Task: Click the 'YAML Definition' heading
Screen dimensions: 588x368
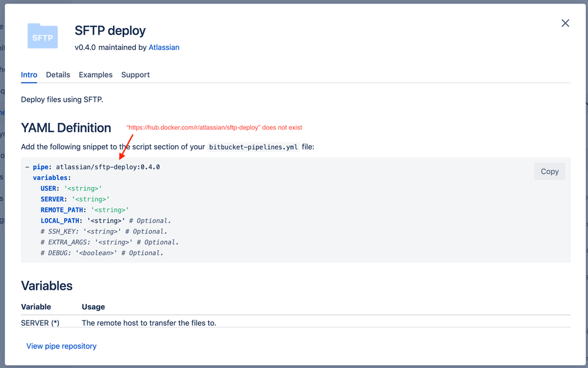Action: click(x=66, y=128)
